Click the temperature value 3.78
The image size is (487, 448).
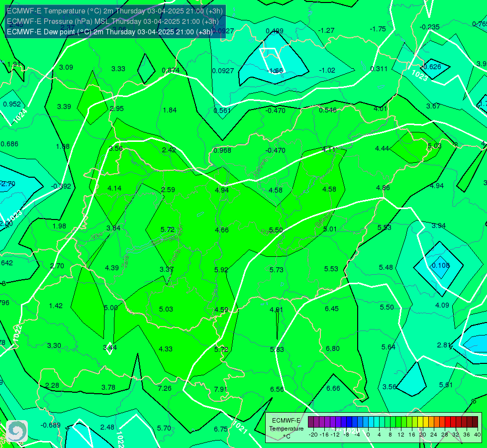[108, 387]
